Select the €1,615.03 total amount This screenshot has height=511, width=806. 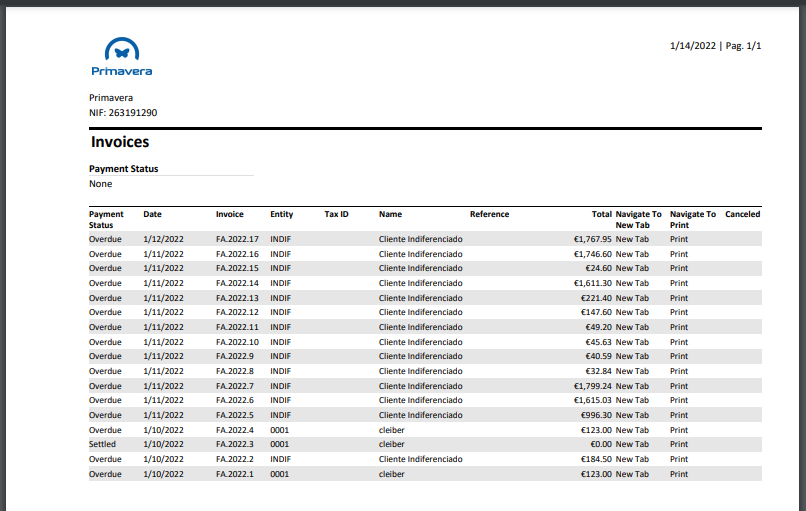click(593, 400)
